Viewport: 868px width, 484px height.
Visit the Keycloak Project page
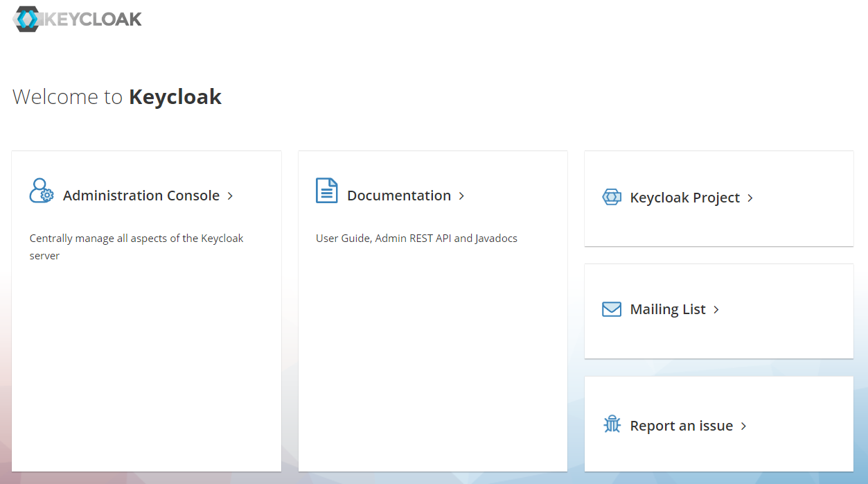point(684,198)
